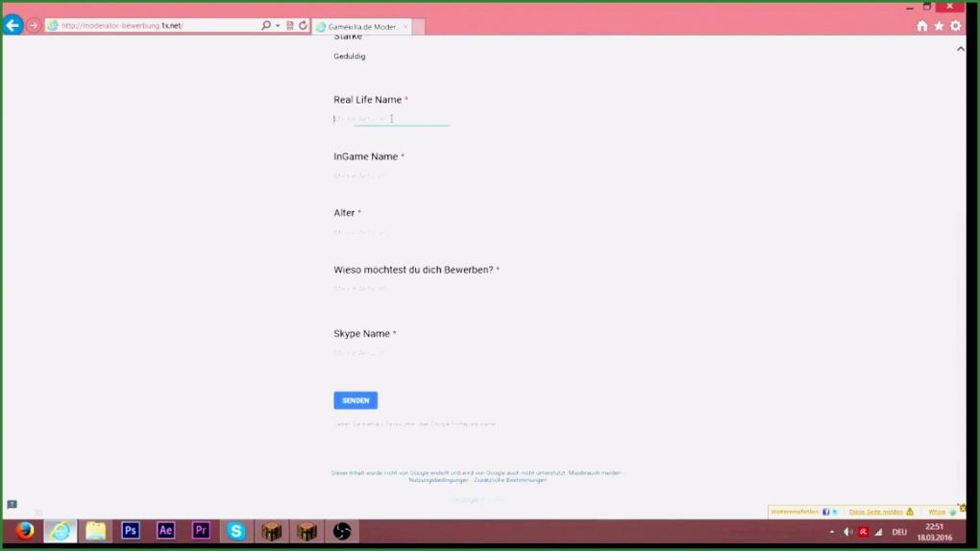980x551 pixels.
Task: Focus the Skype Name text field
Action: tap(391, 353)
